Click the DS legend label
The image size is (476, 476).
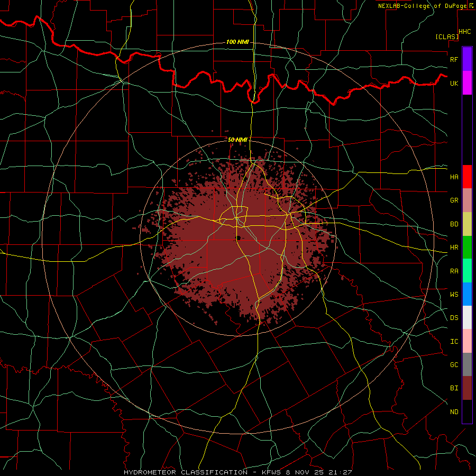coord(454,318)
